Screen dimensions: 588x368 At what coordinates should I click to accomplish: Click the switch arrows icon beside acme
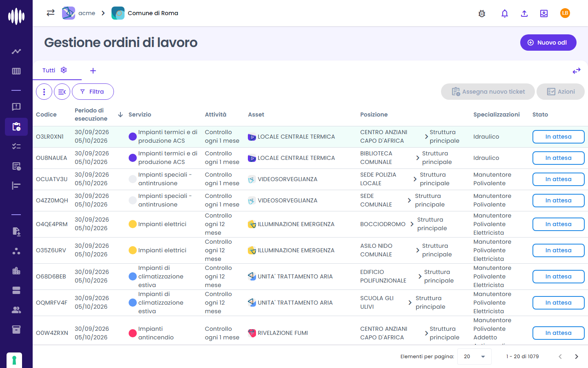pyautogui.click(x=51, y=13)
